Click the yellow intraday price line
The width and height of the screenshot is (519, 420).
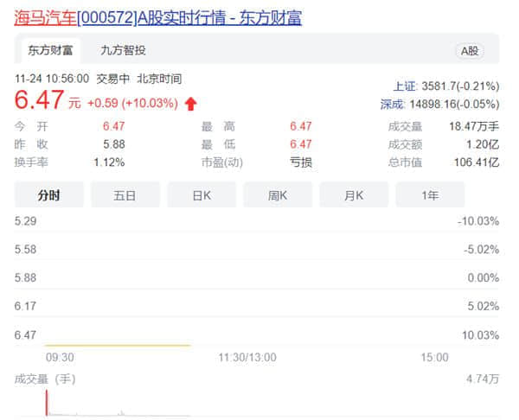coord(118,345)
